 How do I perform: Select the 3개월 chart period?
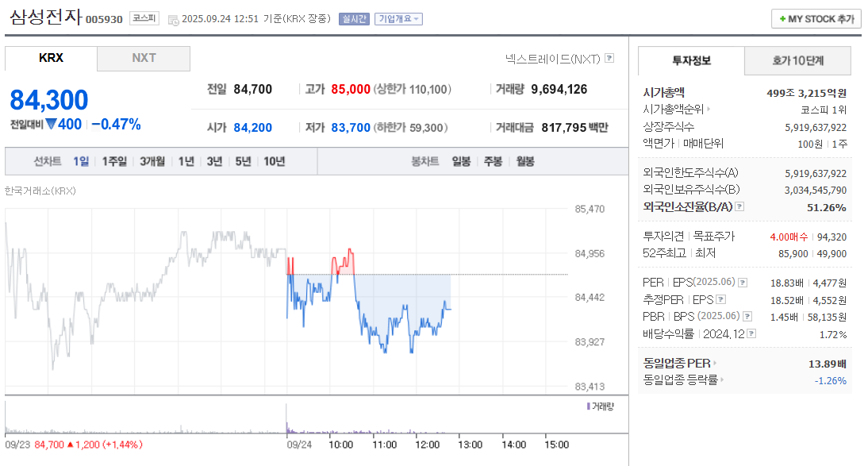pyautogui.click(x=152, y=161)
